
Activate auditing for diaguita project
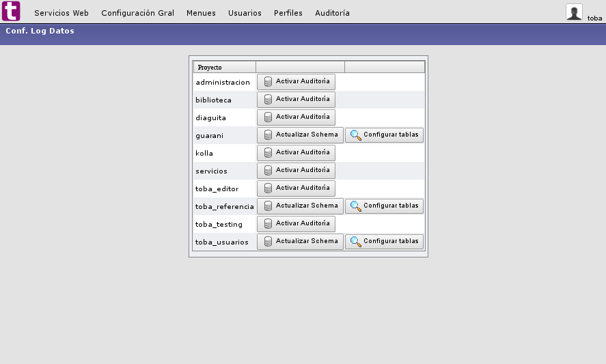296,117
